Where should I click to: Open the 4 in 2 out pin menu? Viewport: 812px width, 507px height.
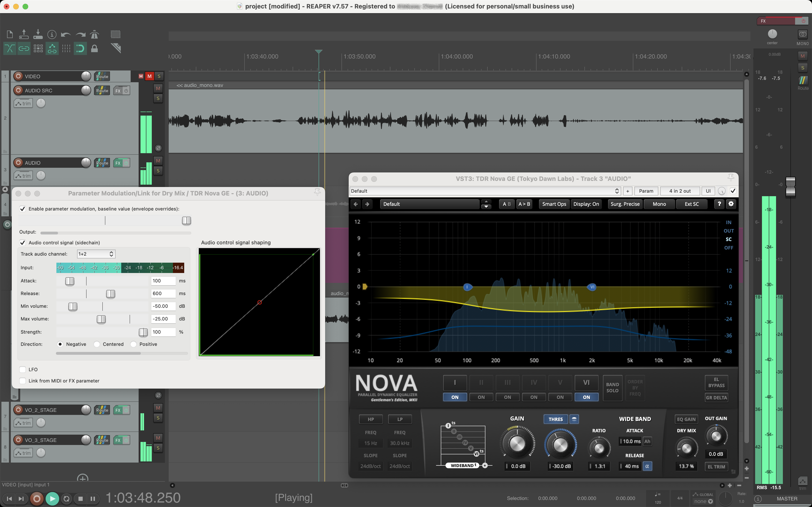coord(679,191)
